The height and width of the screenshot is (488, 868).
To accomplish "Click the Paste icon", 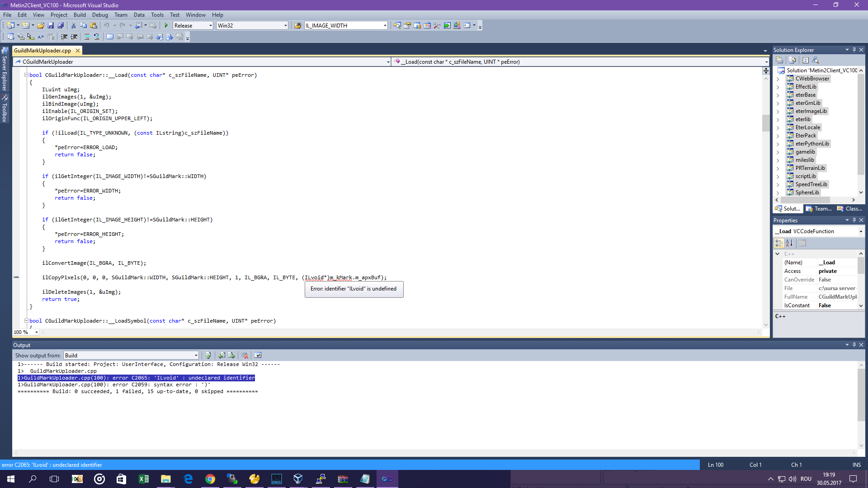I will coord(94,26).
